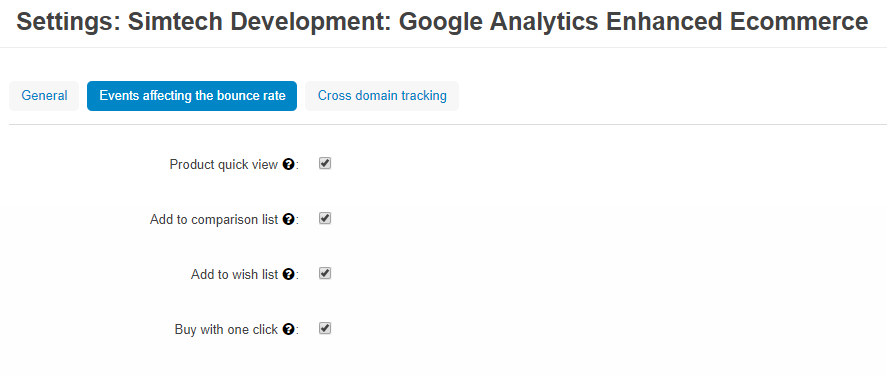Click the Product quick view label text
887x377 pixels.
pos(224,165)
